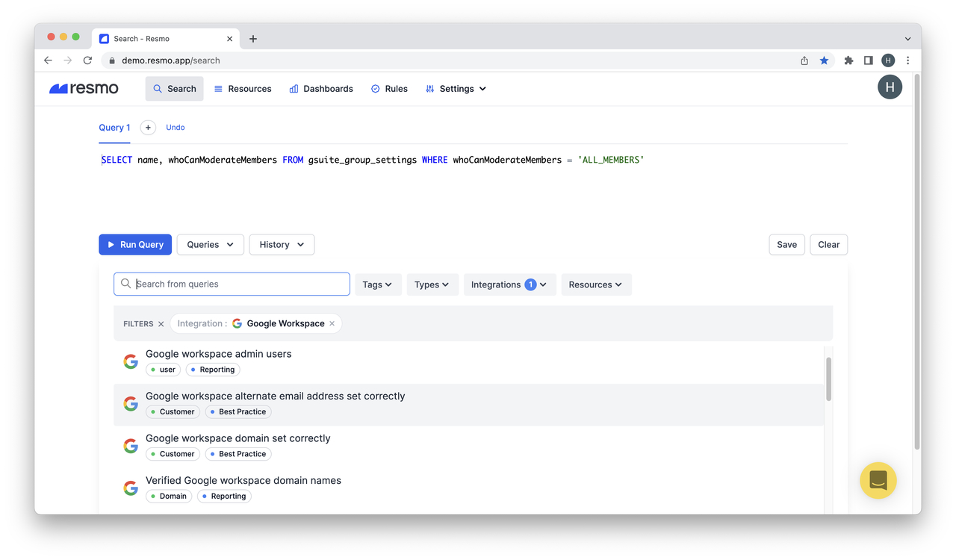Open a new browser tab

pos(253,39)
